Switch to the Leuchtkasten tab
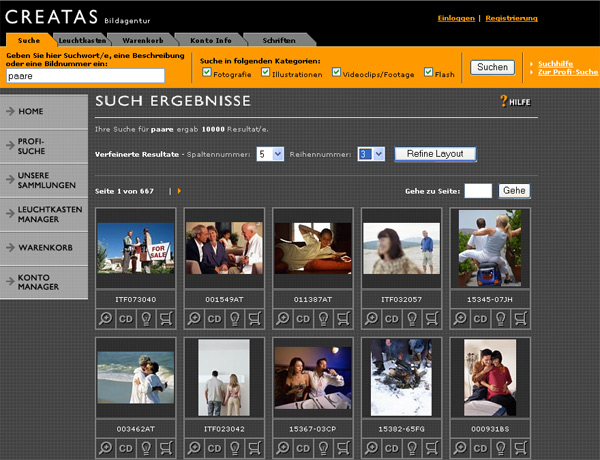 [81, 39]
